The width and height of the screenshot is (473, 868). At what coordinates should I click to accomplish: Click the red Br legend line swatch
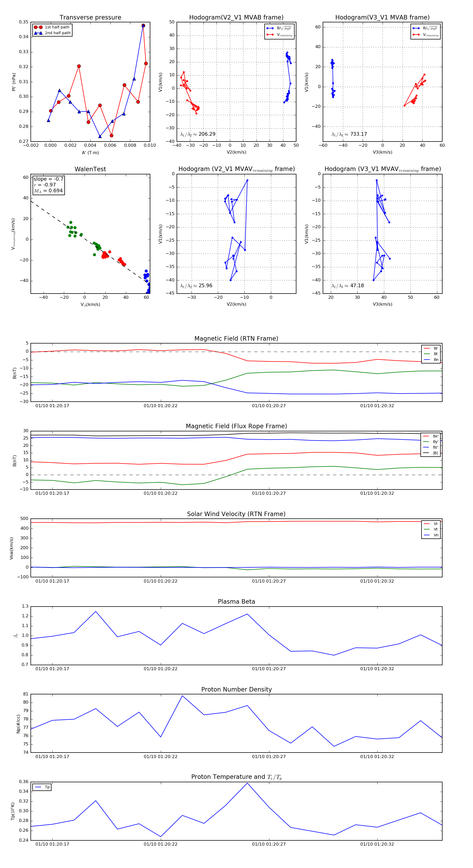tap(426, 349)
